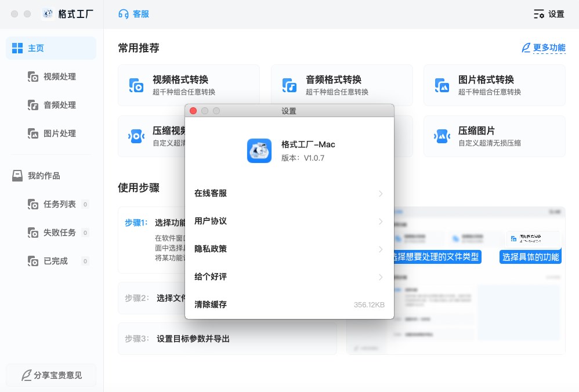
Task: Open 音频处理 in the sidebar
Action: click(59, 105)
